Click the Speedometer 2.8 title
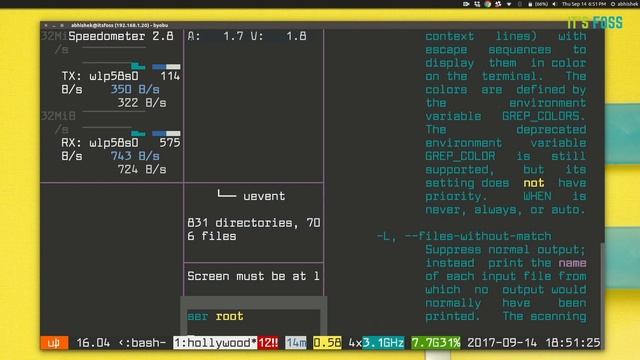 pyautogui.click(x=121, y=36)
